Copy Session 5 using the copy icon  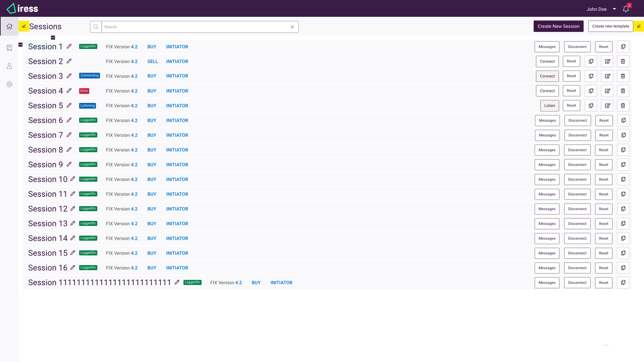[x=591, y=106]
